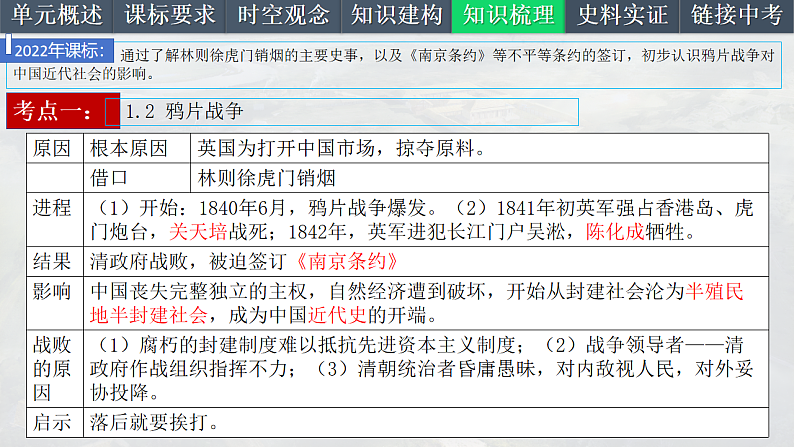Click the text 政府作战组织指挥不力
This screenshot has height=447, width=794.
(x=189, y=369)
